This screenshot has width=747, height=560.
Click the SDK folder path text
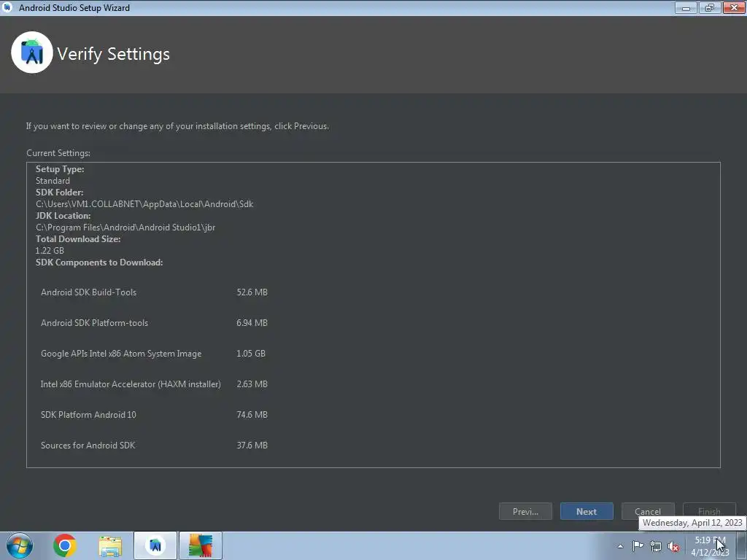144,204
